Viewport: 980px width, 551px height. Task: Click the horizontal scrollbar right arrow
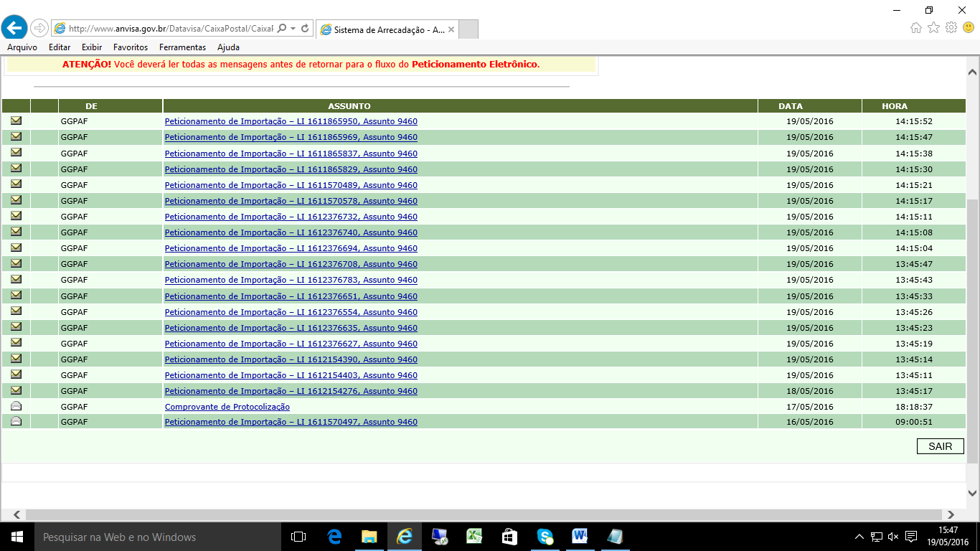click(951, 514)
